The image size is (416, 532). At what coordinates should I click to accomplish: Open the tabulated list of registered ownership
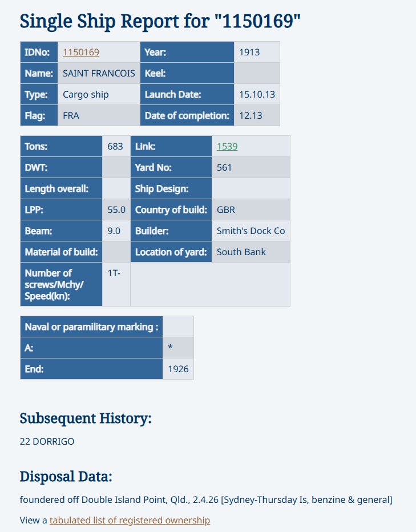(130, 520)
